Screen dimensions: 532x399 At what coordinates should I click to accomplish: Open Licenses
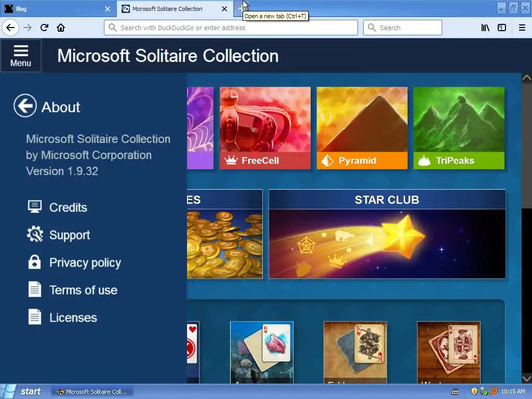(x=73, y=317)
